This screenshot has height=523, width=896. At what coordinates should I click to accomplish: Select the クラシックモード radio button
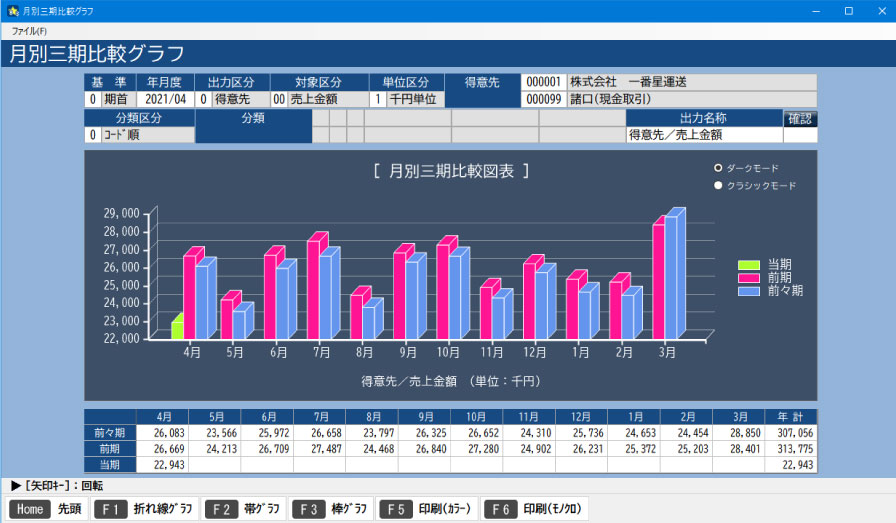point(718,186)
